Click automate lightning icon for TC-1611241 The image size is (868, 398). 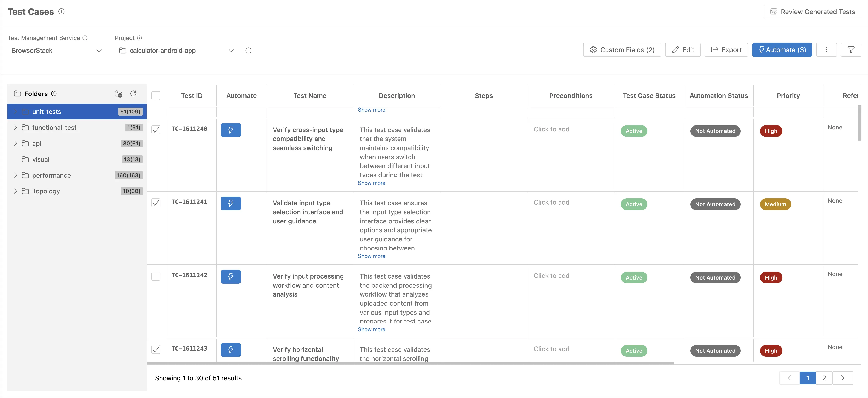pyautogui.click(x=231, y=203)
